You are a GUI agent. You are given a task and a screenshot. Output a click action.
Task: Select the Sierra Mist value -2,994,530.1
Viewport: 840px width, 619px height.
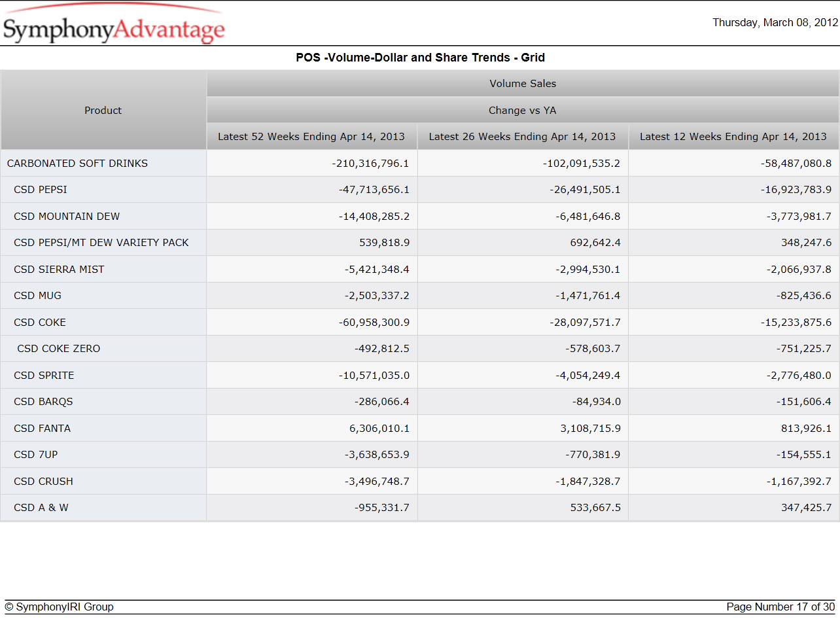pos(588,270)
